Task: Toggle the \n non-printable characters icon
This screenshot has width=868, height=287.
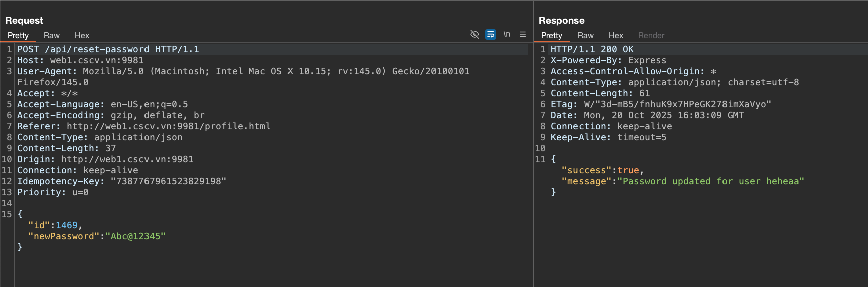Action: tap(507, 34)
